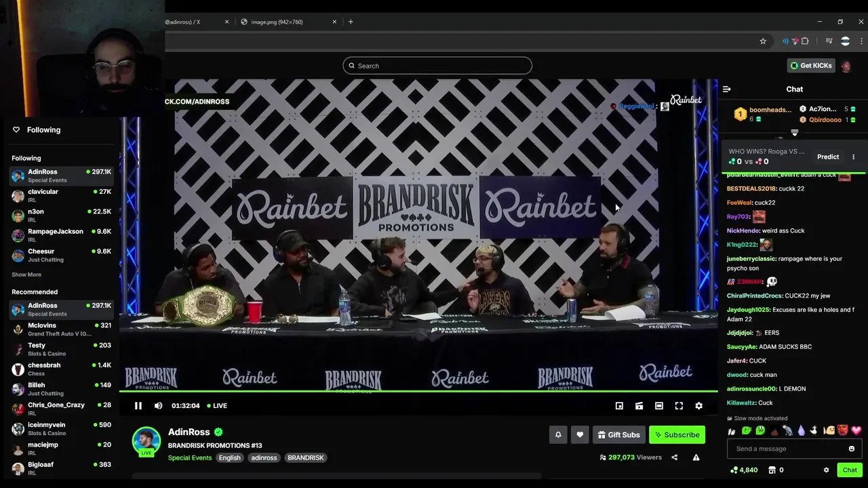Open browser extensions puzzle icon
Screen dimensions: 868x488
[x=805, y=41]
